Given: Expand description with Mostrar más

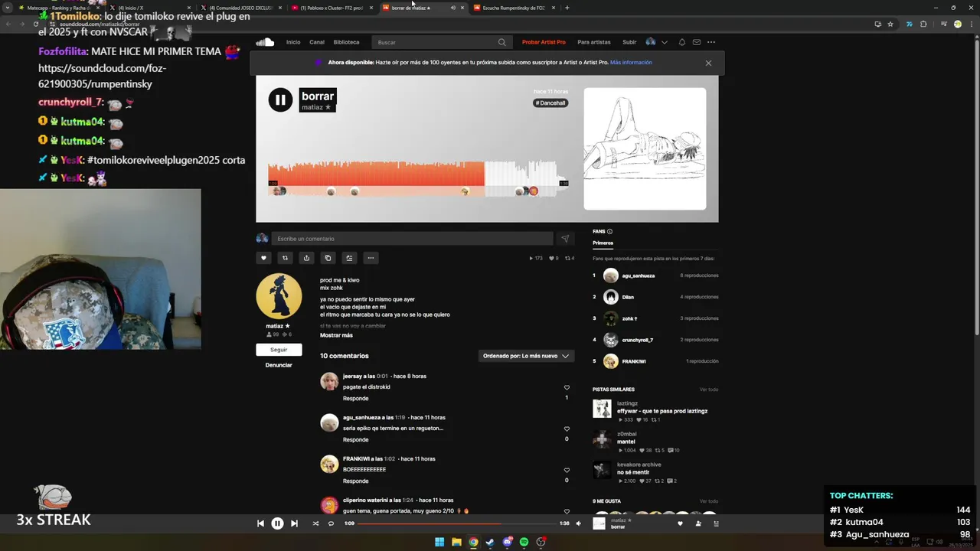Looking at the screenshot, I should pyautogui.click(x=336, y=335).
